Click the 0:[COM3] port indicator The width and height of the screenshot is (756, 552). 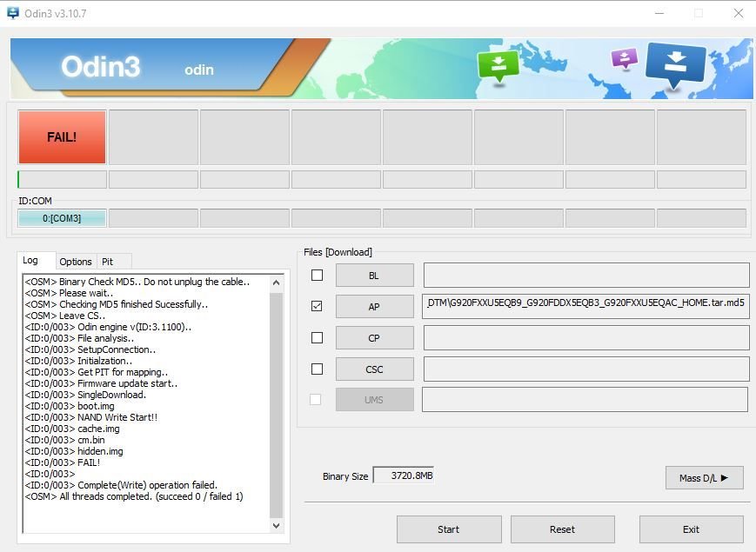coord(62,218)
